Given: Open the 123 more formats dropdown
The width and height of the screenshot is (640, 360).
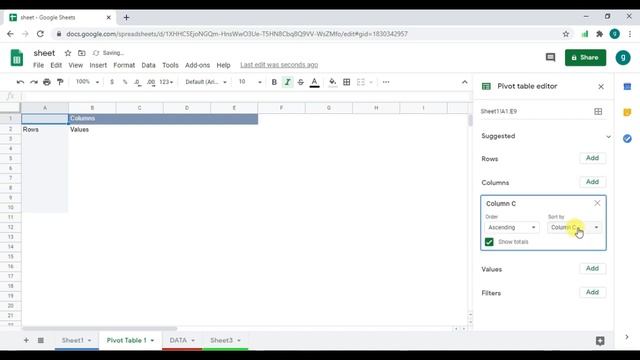Looking at the screenshot, I should click(x=166, y=82).
